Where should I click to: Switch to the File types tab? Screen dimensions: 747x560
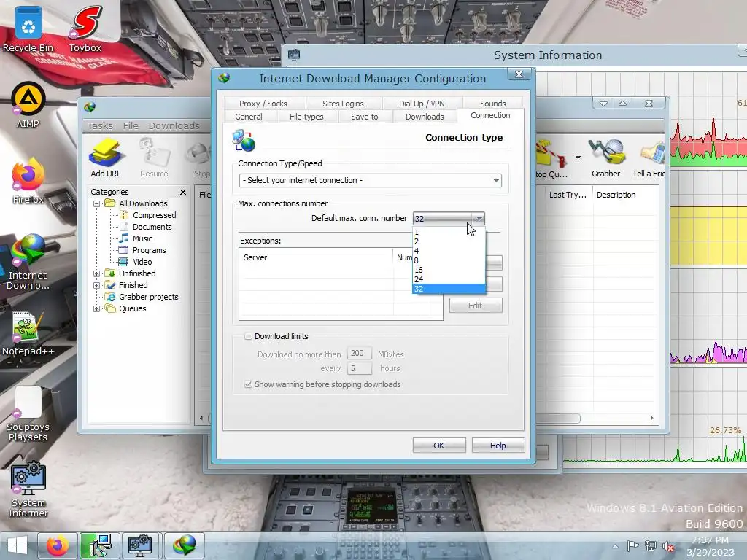click(306, 117)
